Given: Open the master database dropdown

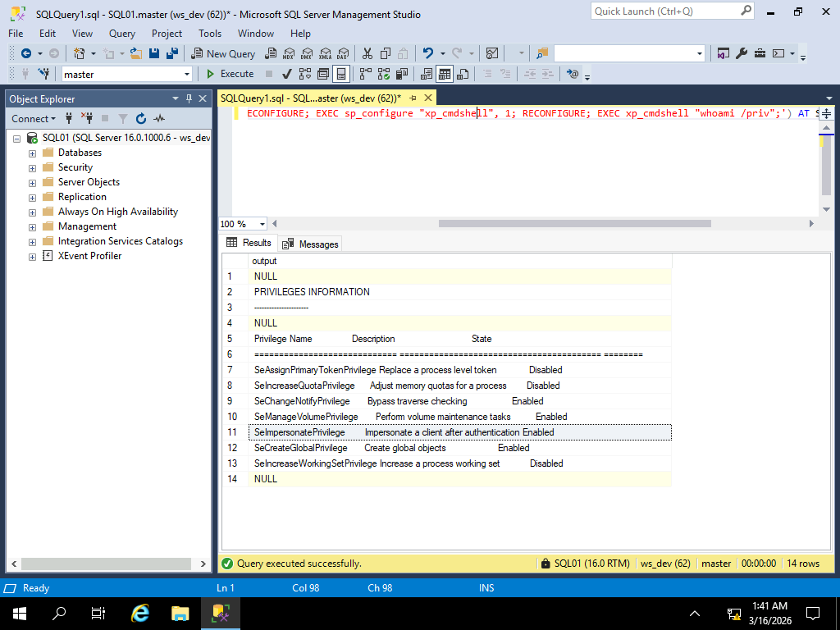Looking at the screenshot, I should [186, 74].
